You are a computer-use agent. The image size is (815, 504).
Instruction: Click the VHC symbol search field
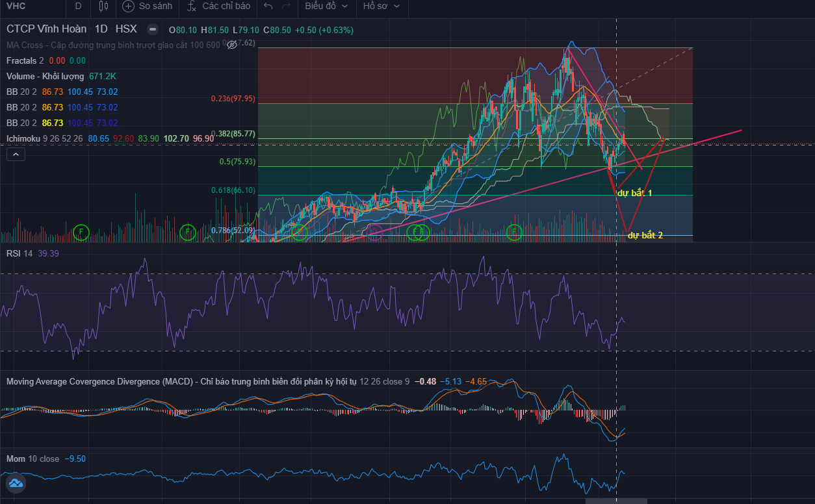(x=26, y=6)
